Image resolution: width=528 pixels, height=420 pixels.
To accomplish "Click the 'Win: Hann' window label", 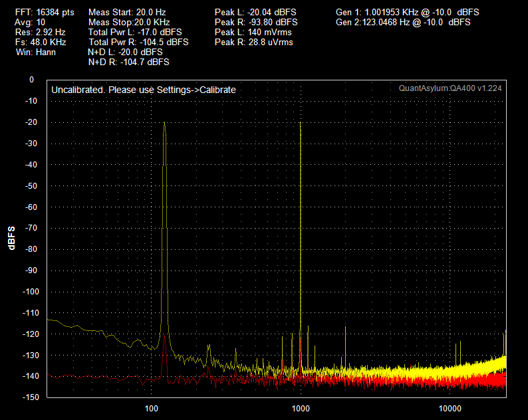I will [36, 52].
